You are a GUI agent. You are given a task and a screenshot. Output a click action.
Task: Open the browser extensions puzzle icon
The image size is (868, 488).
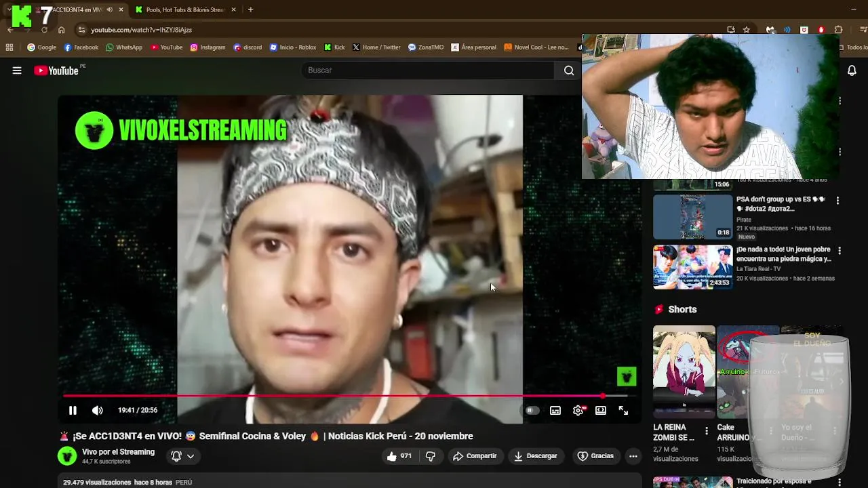[x=838, y=30]
